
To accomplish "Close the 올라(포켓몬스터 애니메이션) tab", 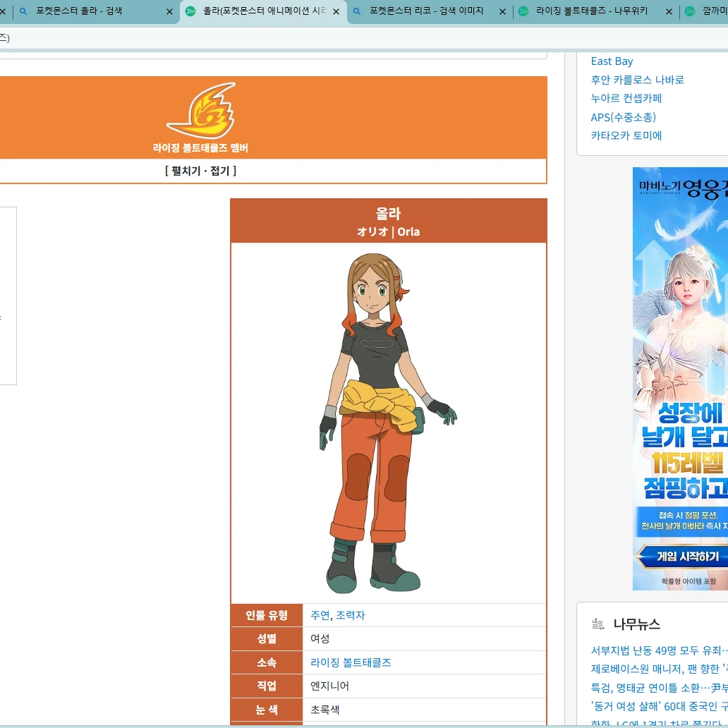I will tap(336, 11).
